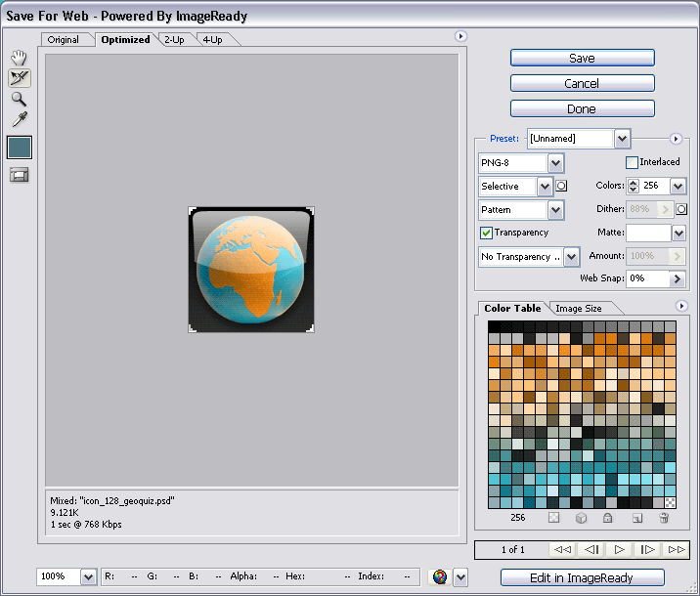This screenshot has height=596, width=700.
Task: Enable the Interlaced checkbox
Action: 632,162
